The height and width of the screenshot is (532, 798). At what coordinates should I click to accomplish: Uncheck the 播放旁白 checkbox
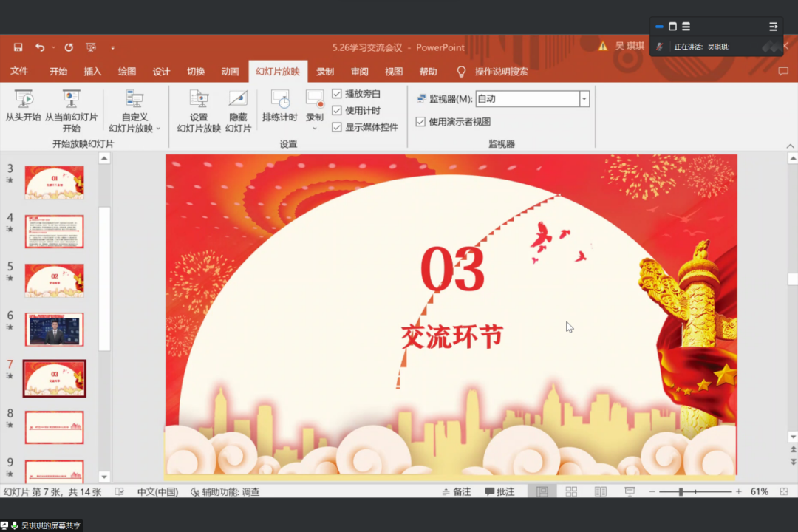(336, 94)
